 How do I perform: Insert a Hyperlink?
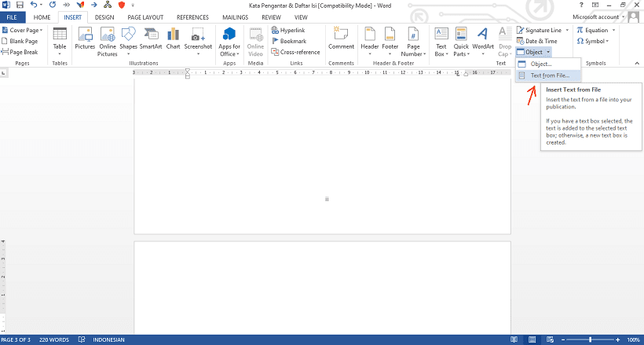[288, 30]
